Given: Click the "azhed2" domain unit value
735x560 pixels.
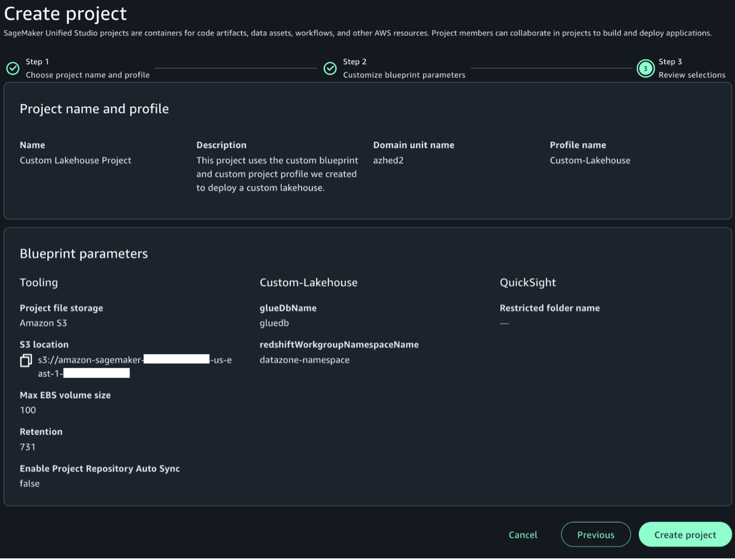Looking at the screenshot, I should coord(388,160).
